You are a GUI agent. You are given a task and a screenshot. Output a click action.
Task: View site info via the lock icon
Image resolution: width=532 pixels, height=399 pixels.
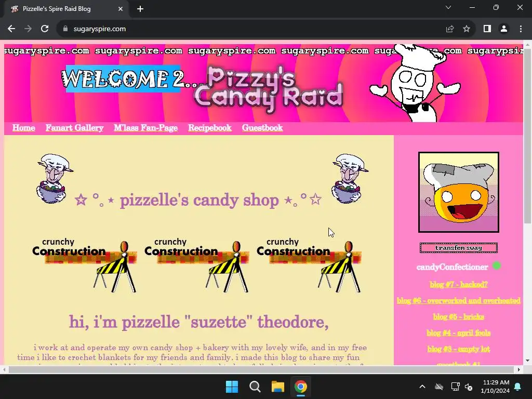pos(65,29)
